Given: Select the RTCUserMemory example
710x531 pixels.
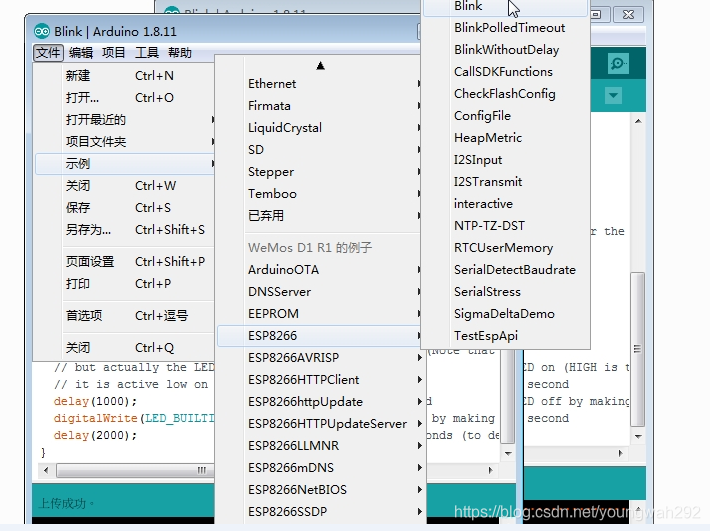Looking at the screenshot, I should [506, 248].
